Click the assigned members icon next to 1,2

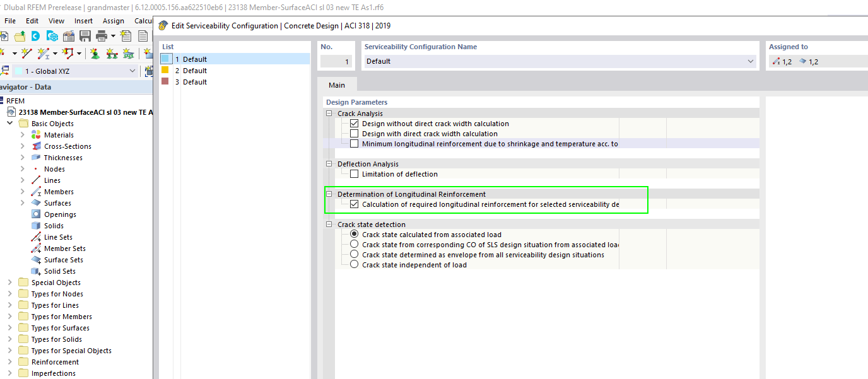tap(776, 62)
